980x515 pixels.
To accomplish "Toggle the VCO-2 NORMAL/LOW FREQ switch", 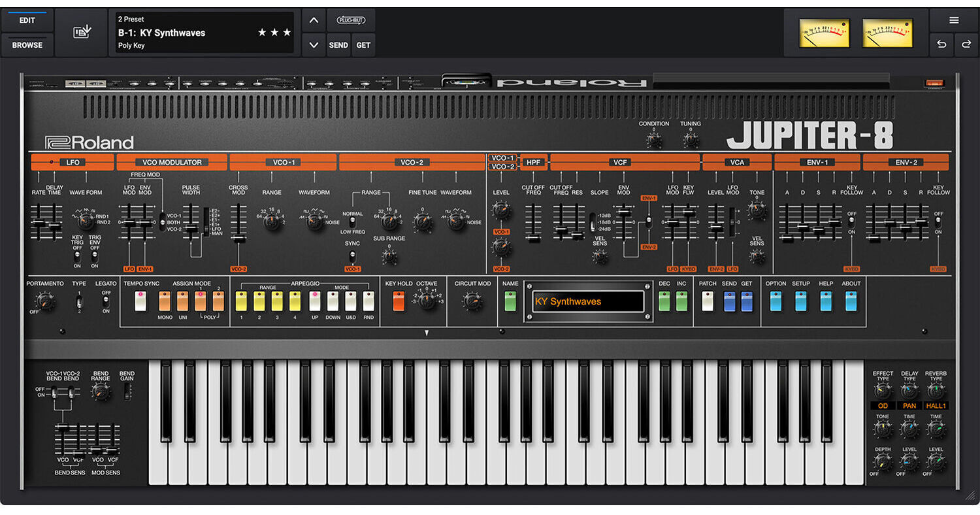I will (351, 222).
